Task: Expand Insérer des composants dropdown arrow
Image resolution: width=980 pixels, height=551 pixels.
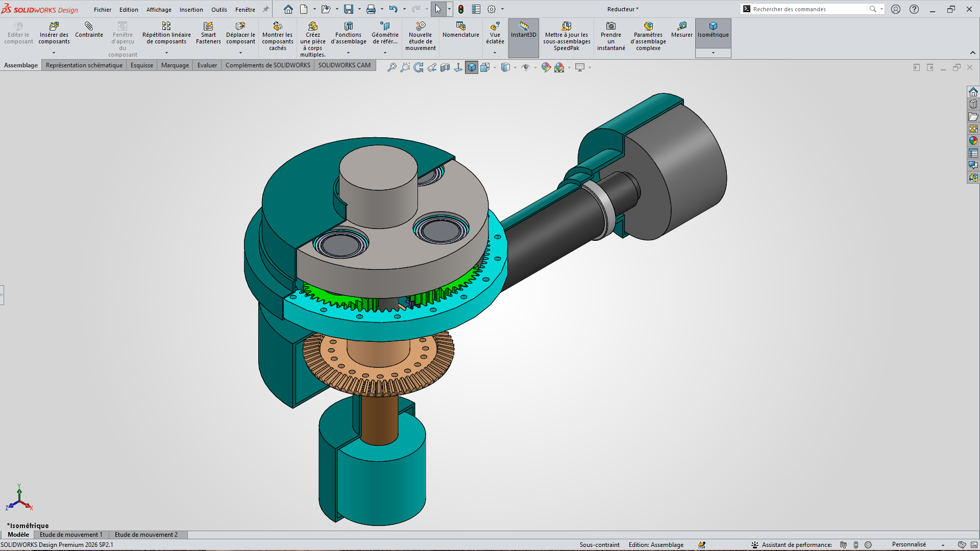Action: click(54, 53)
